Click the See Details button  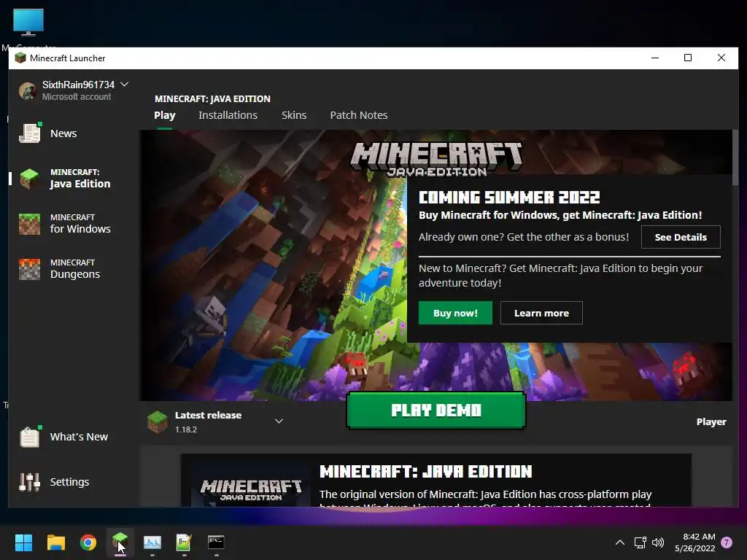(681, 237)
